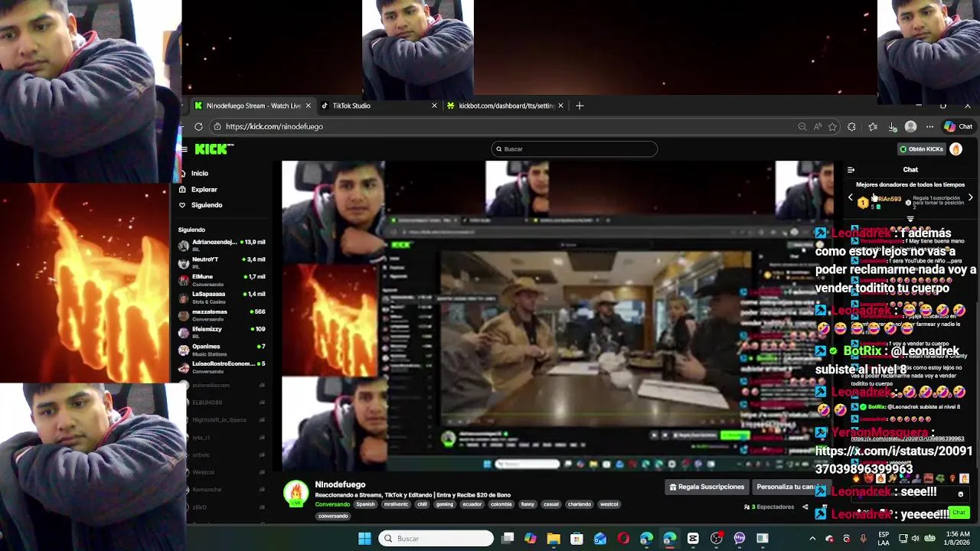Open browser downloads icon

click(x=892, y=126)
